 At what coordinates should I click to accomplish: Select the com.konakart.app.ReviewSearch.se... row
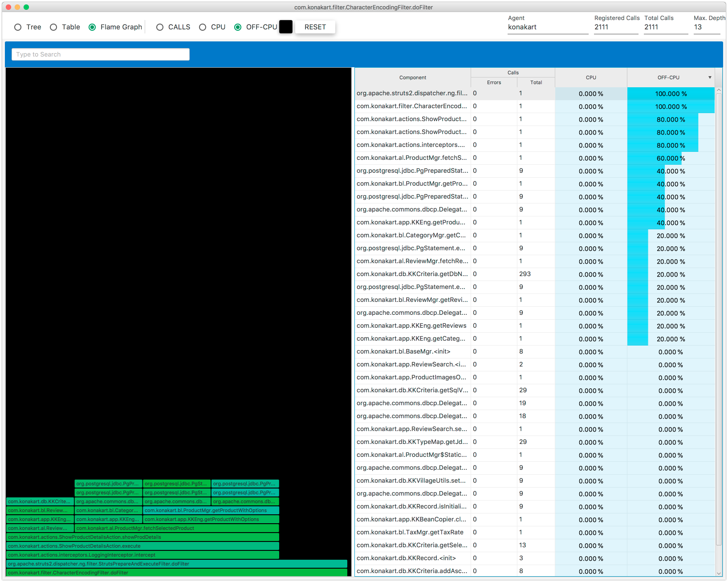click(x=535, y=429)
